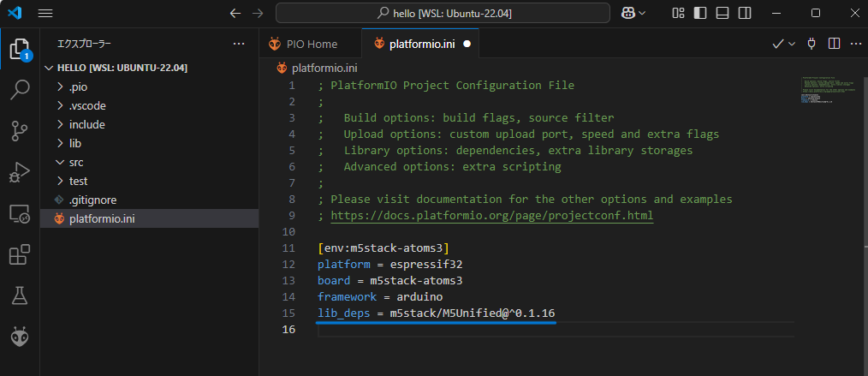This screenshot has width=868, height=376.
Task: Open dropdown beside PlatformIO build checkmark
Action: (792, 44)
